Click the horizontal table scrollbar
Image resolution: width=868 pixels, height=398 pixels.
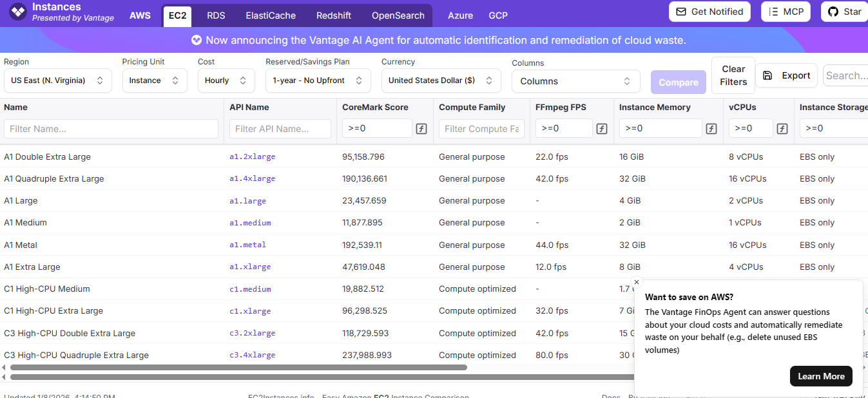(x=238, y=367)
